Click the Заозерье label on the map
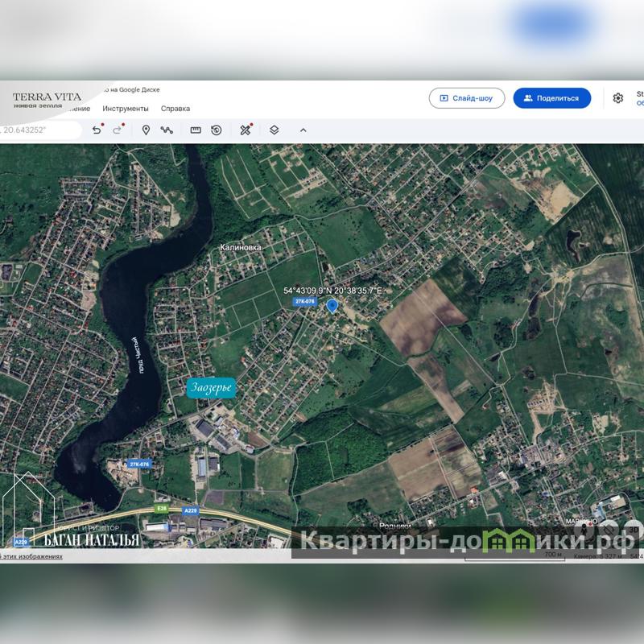This screenshot has height=644, width=644. pyautogui.click(x=211, y=388)
